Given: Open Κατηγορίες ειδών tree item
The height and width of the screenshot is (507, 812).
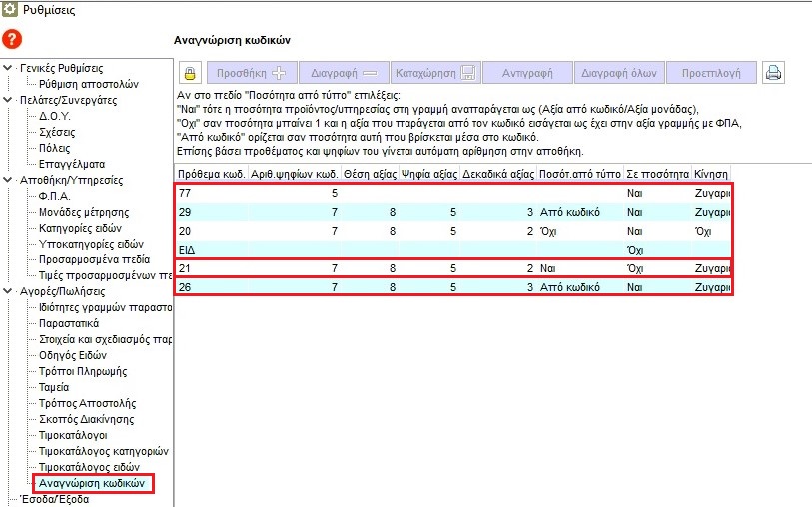Looking at the screenshot, I should (x=80, y=228).
